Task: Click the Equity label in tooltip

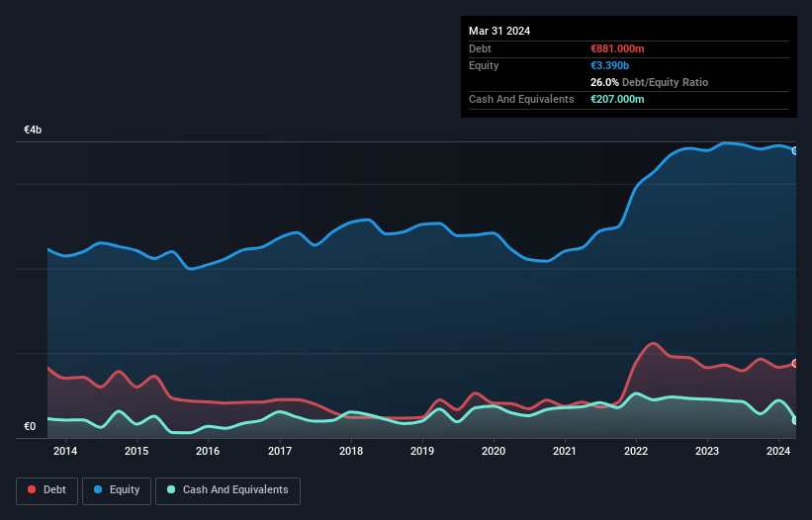Action: pyautogui.click(x=484, y=65)
